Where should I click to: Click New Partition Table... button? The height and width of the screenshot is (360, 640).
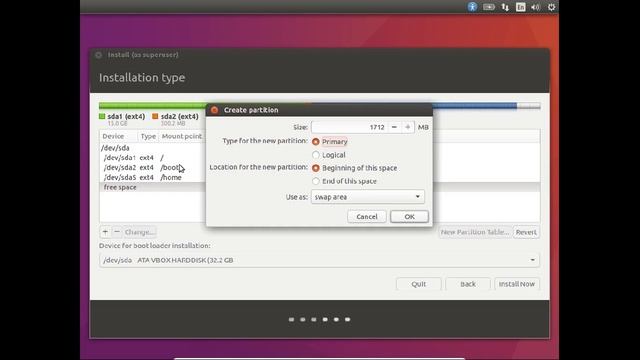pos(475,232)
